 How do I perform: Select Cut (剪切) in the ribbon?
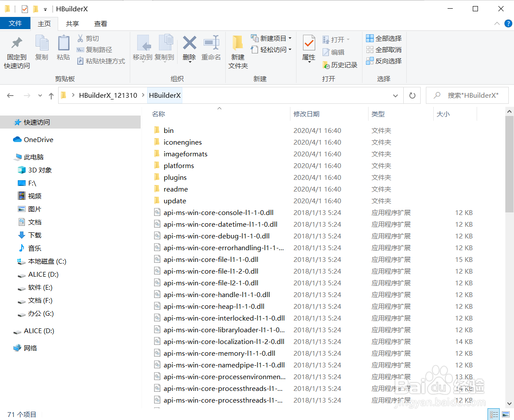click(x=88, y=38)
